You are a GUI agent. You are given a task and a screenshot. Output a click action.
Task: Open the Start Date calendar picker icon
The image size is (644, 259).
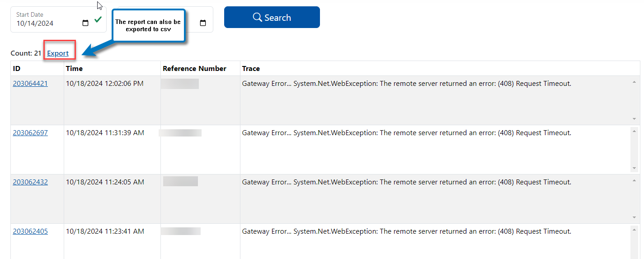click(x=85, y=23)
